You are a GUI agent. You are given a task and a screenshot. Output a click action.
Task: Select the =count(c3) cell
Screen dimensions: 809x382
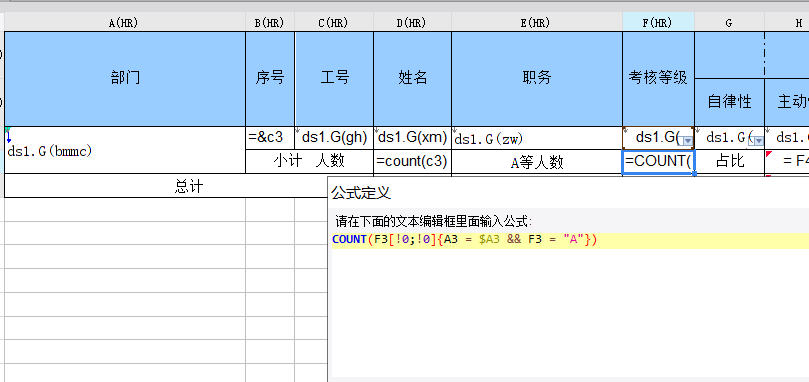pyautogui.click(x=413, y=162)
